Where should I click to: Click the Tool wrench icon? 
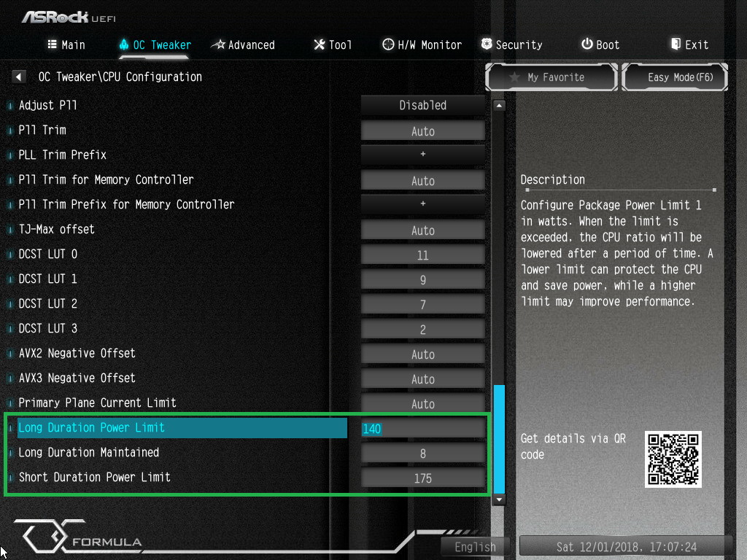click(x=320, y=44)
